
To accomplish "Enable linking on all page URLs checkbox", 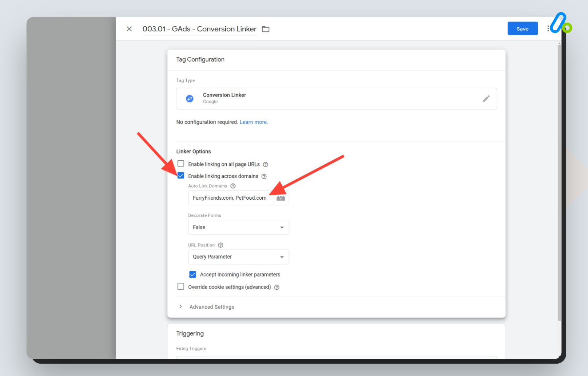I will (181, 164).
